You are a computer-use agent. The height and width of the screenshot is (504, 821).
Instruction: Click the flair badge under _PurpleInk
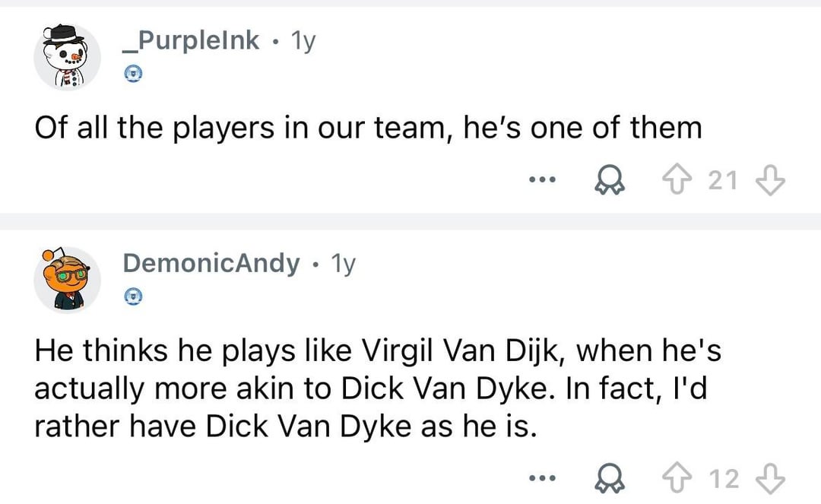tap(132, 74)
